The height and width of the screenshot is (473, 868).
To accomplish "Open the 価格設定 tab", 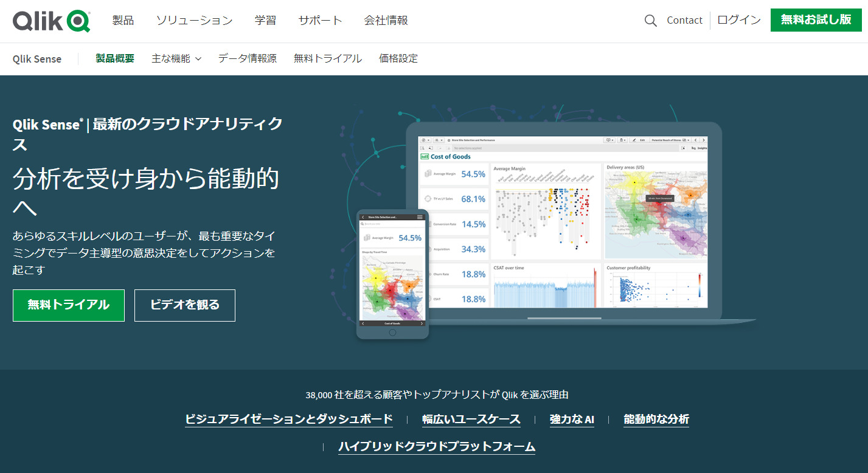I will click(398, 59).
